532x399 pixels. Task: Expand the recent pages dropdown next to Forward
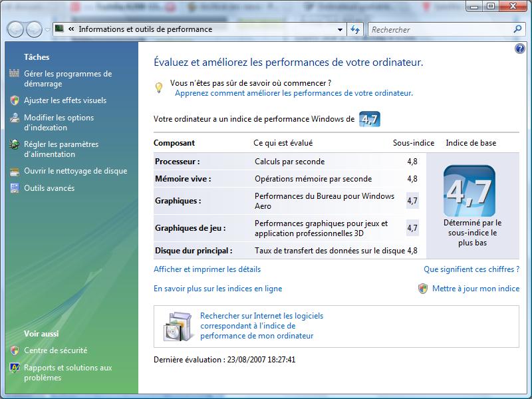tap(47, 29)
